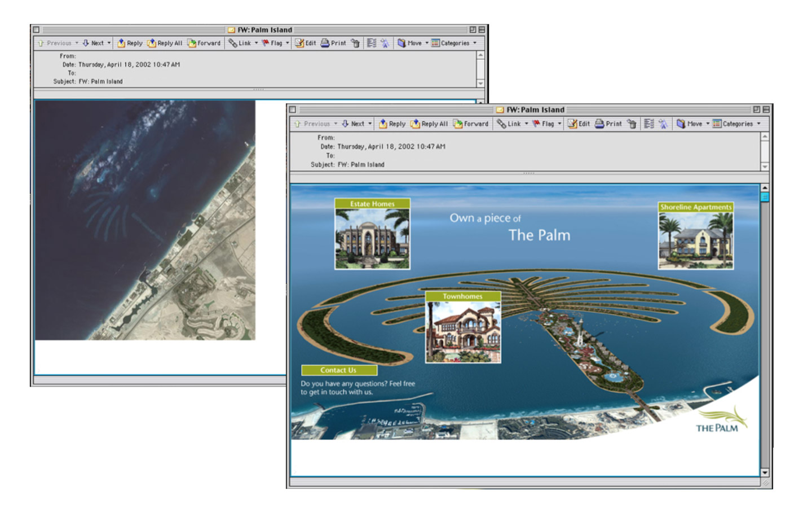Open the Categories dropdown arrow in the front window
Viewport: 812px width, 508px height.
click(758, 124)
